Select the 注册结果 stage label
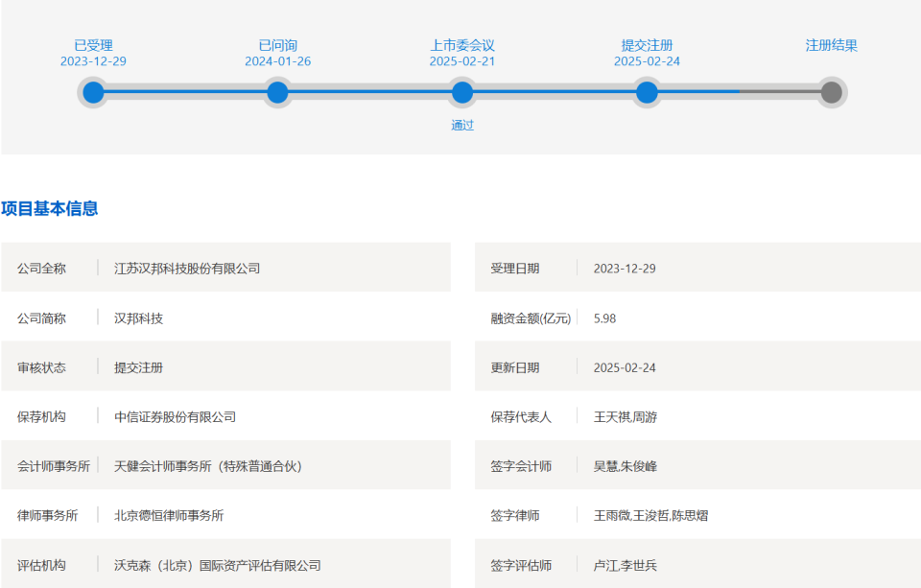921x588 pixels. click(x=831, y=45)
